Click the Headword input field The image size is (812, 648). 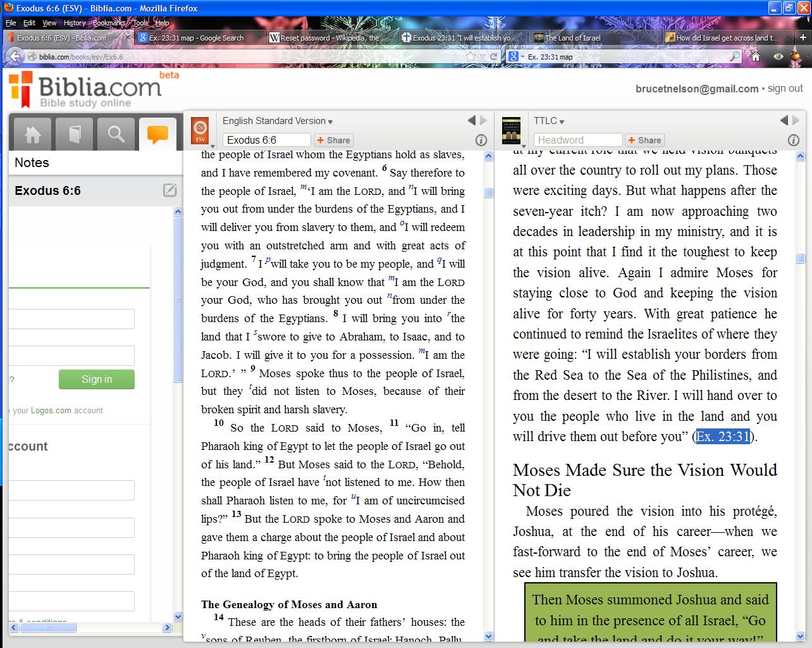tap(578, 140)
